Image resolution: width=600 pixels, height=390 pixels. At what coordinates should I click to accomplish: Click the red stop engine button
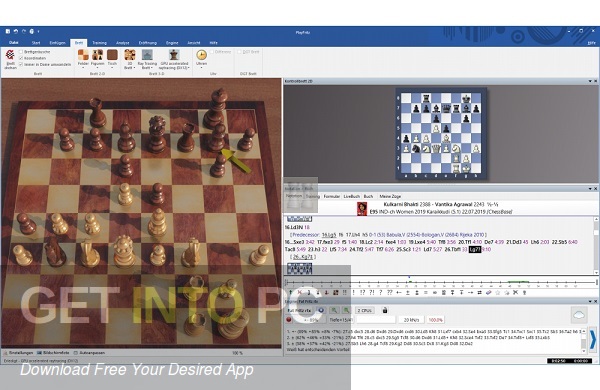(x=289, y=320)
